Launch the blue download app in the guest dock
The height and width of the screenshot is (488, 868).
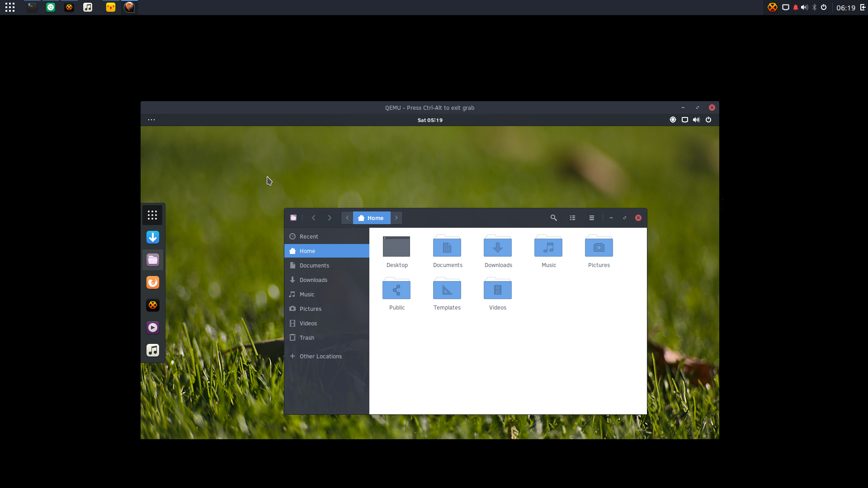(x=153, y=238)
